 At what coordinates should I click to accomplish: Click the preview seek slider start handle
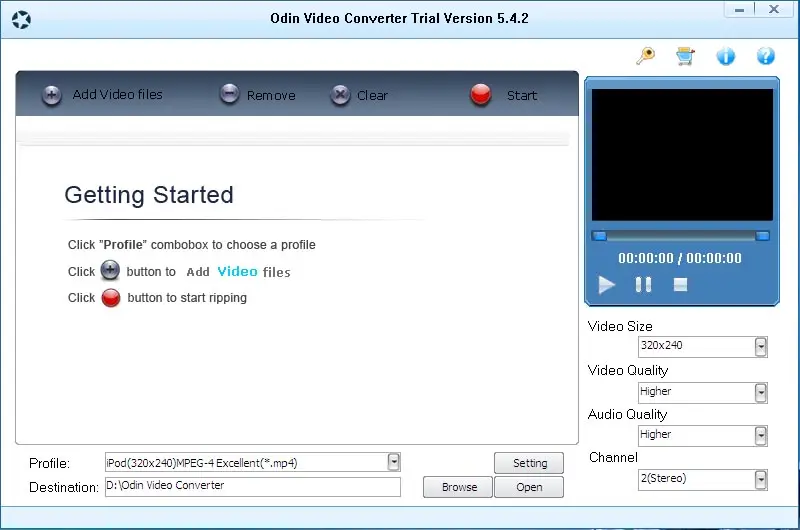[x=599, y=236]
